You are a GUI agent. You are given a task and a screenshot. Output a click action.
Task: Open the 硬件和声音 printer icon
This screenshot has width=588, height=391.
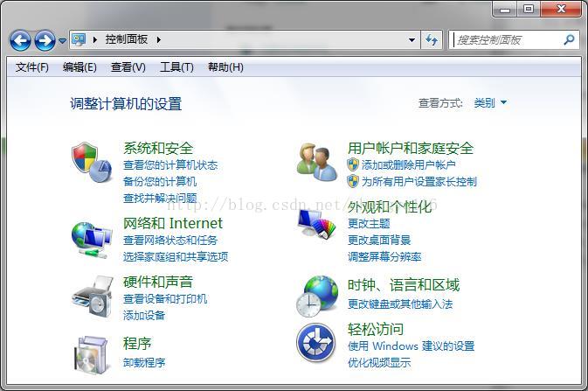pyautogui.click(x=92, y=297)
